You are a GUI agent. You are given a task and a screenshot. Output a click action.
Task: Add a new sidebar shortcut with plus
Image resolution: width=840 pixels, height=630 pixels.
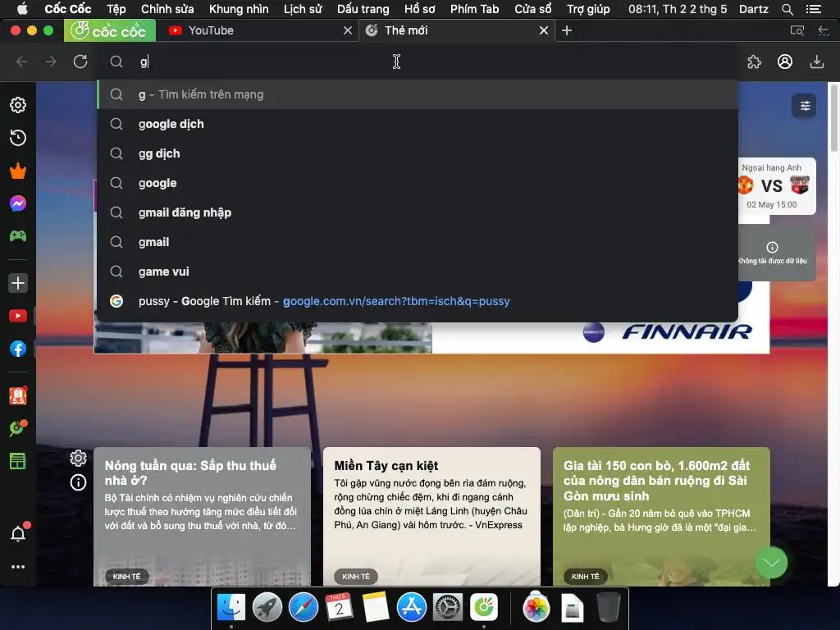tap(18, 283)
